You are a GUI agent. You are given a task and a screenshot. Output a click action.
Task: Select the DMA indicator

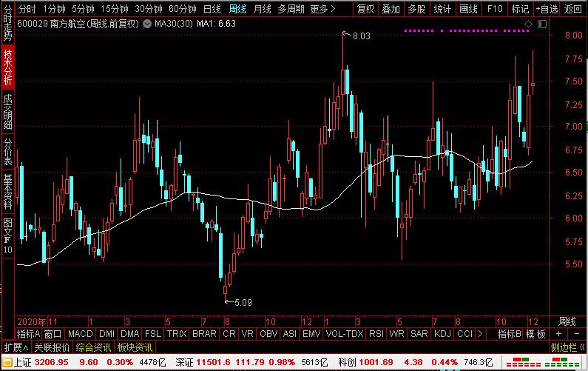coord(130,334)
